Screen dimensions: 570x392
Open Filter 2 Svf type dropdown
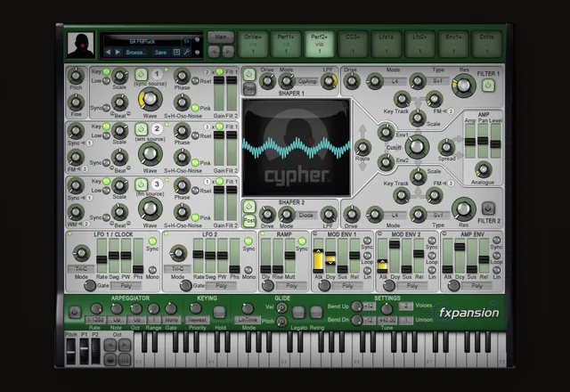pos(437,216)
